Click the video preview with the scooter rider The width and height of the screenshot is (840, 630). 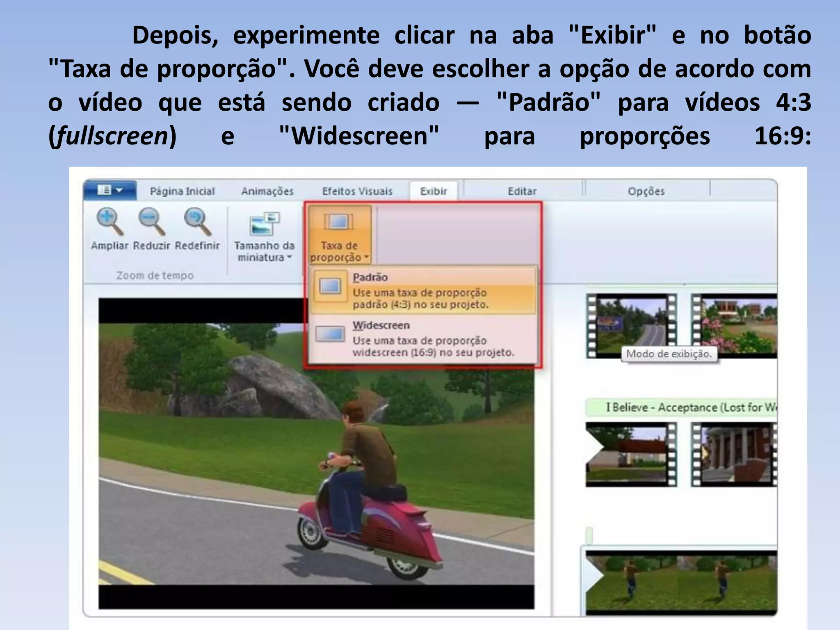click(316, 453)
